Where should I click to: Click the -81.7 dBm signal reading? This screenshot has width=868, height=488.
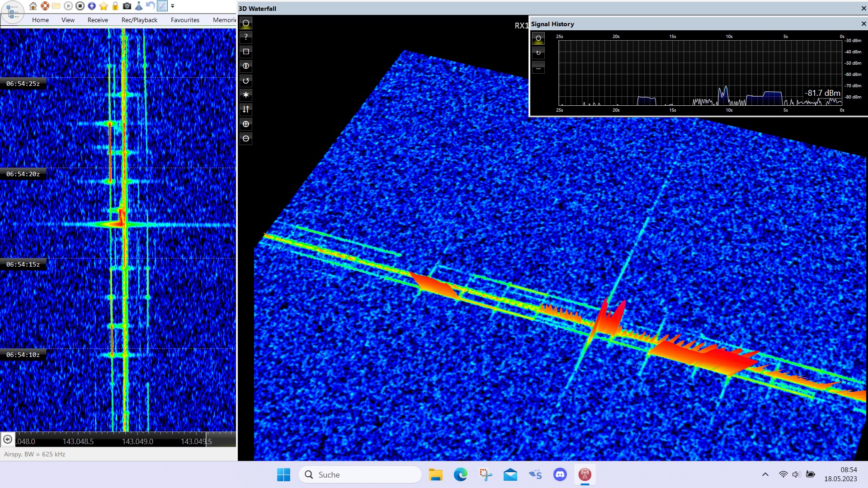coord(822,93)
